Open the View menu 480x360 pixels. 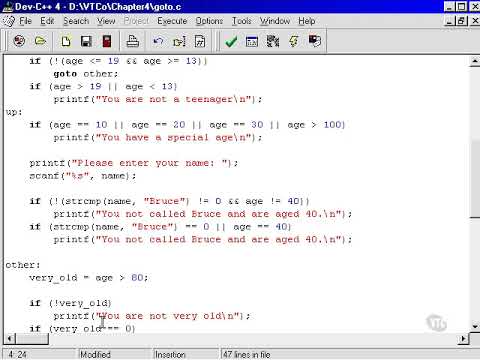(106, 21)
